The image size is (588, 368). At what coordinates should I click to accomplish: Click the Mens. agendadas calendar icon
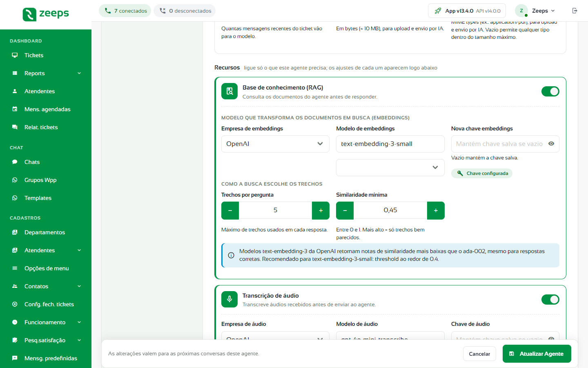[15, 109]
